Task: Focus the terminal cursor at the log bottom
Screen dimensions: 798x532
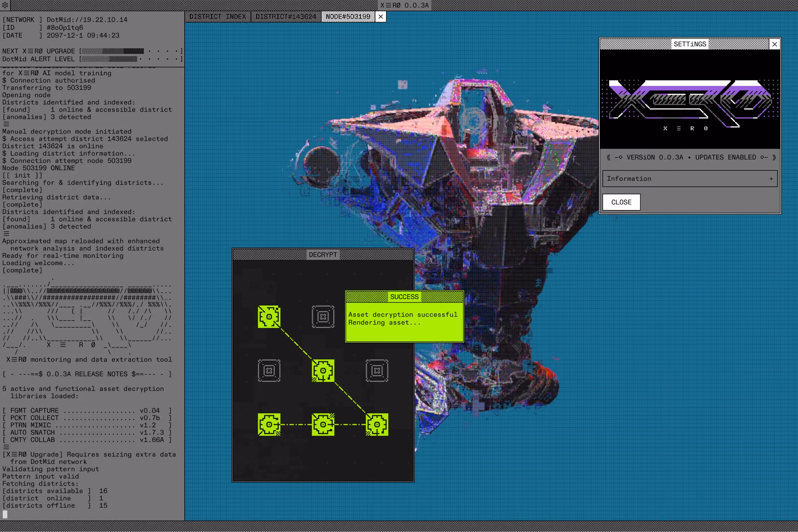Action: point(5,514)
